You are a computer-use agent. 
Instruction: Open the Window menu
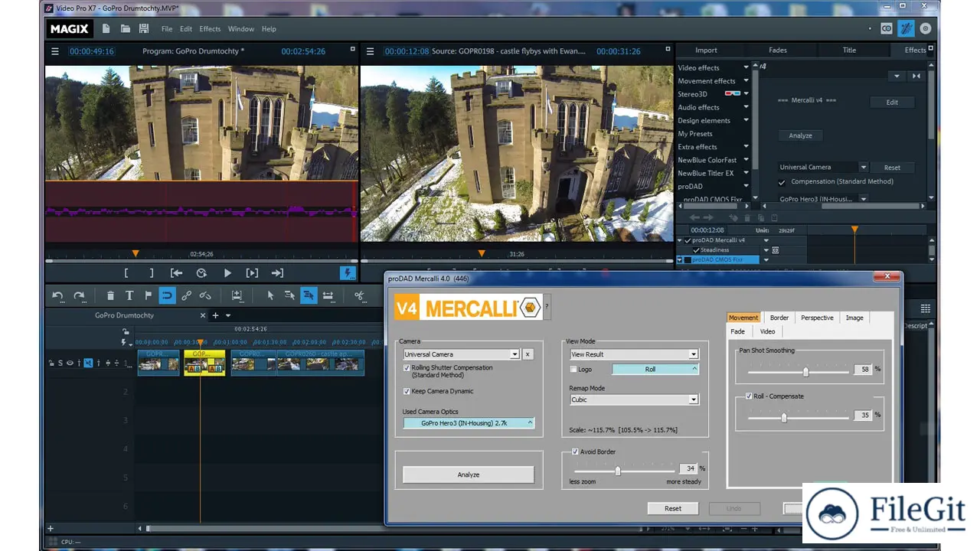tap(241, 29)
